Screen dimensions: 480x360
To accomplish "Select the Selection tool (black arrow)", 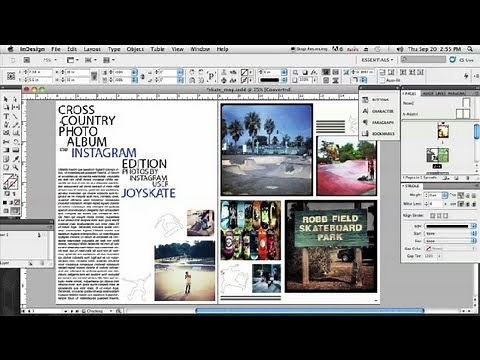I will pyautogui.click(x=6, y=99).
